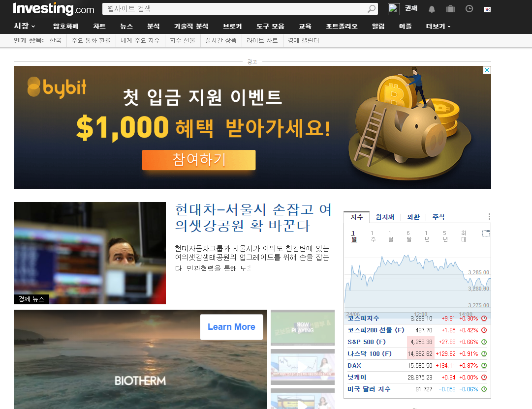Open the 분석 menu
The image size is (532, 409).
click(x=154, y=26)
